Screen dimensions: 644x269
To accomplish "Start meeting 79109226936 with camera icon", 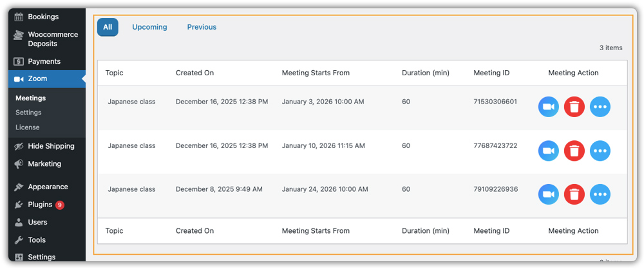I will coord(548,194).
